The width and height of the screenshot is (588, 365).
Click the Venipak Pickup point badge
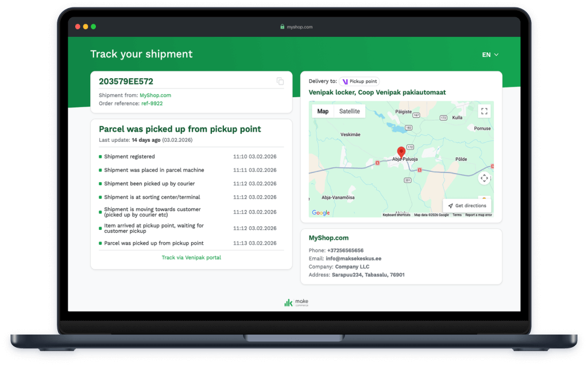pos(359,82)
